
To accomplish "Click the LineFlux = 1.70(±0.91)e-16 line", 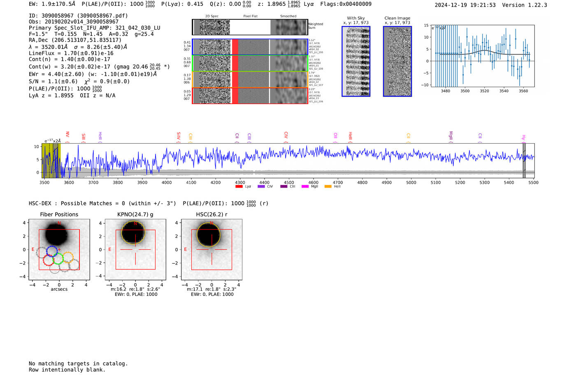I will [71, 53].
